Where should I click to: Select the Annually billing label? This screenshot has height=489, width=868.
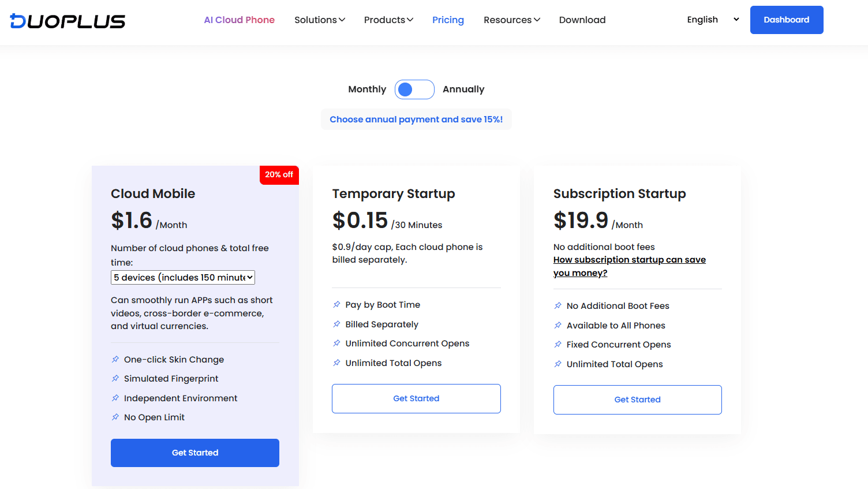(463, 89)
